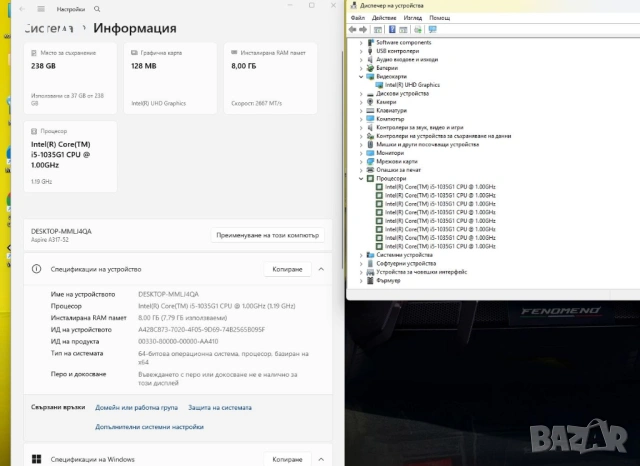
Task: Select the Intel(R) UHD Graphics adapter icon
Action: point(379,85)
